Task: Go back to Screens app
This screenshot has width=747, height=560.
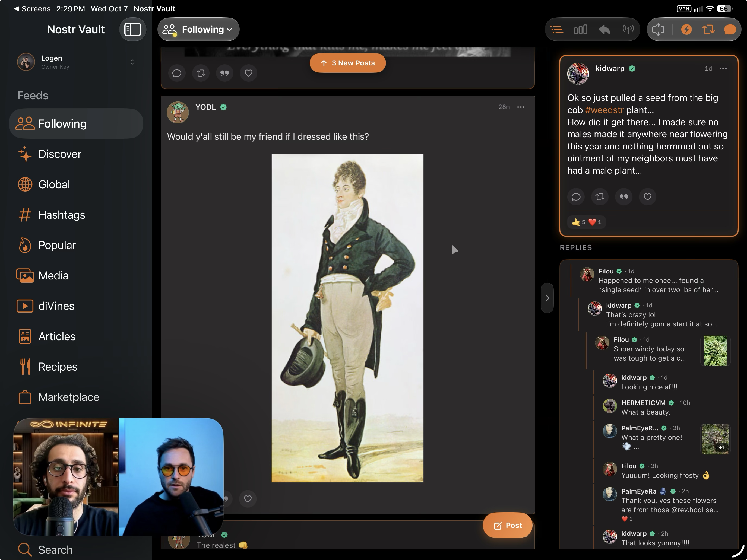Action: [32, 9]
